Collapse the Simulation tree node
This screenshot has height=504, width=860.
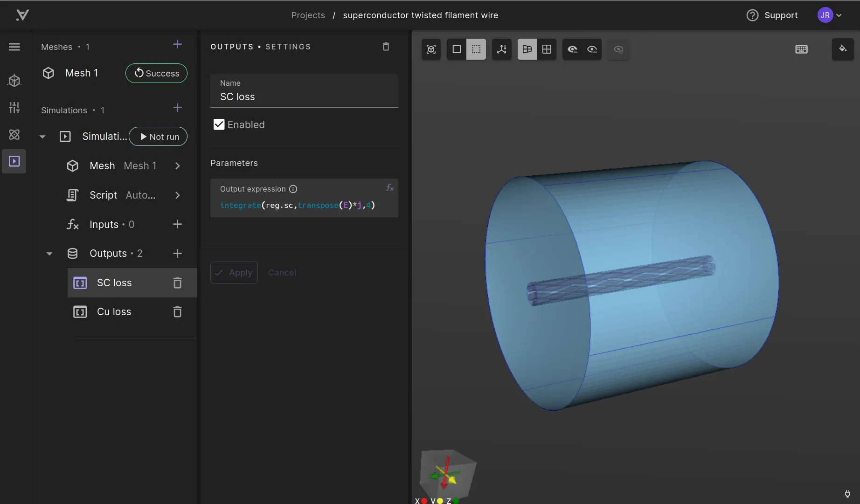click(42, 137)
